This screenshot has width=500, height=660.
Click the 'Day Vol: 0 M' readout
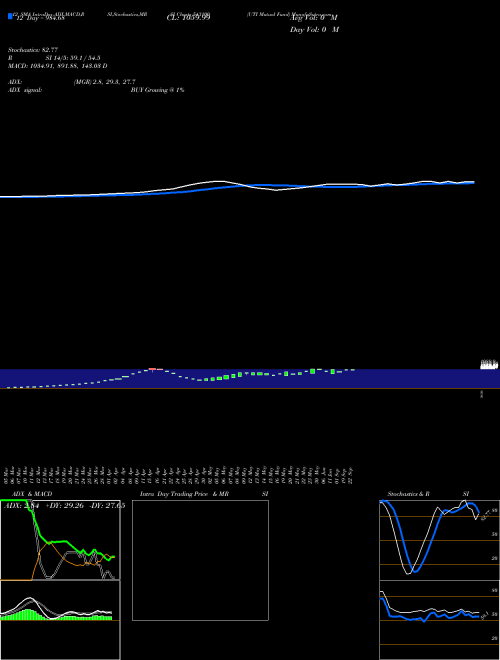(314, 30)
